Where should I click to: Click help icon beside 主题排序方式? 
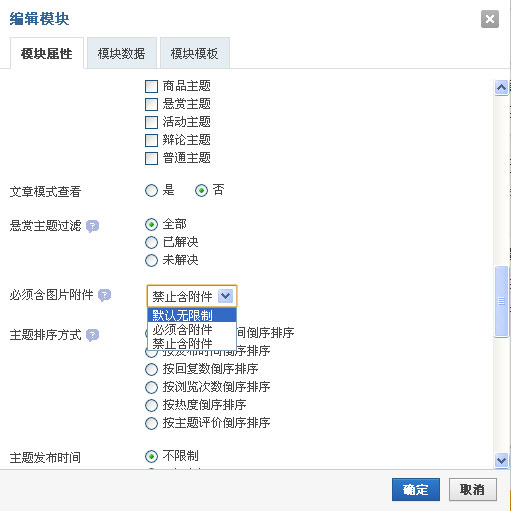point(92,335)
